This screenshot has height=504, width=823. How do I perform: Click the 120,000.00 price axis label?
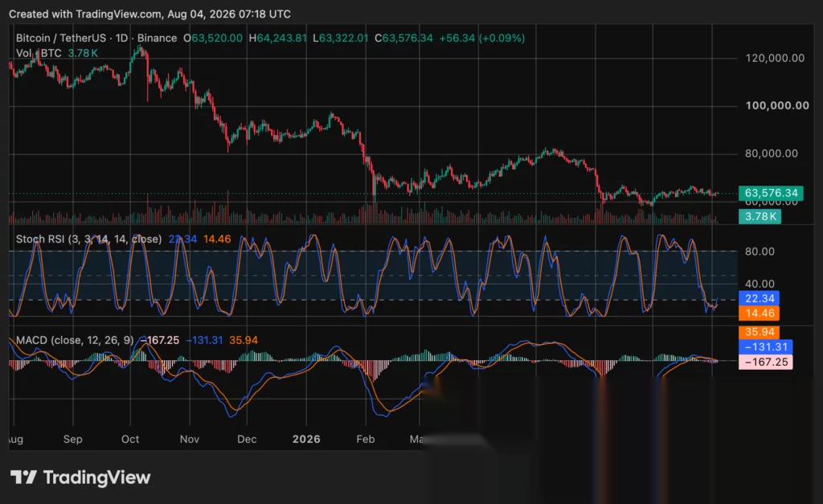(775, 58)
